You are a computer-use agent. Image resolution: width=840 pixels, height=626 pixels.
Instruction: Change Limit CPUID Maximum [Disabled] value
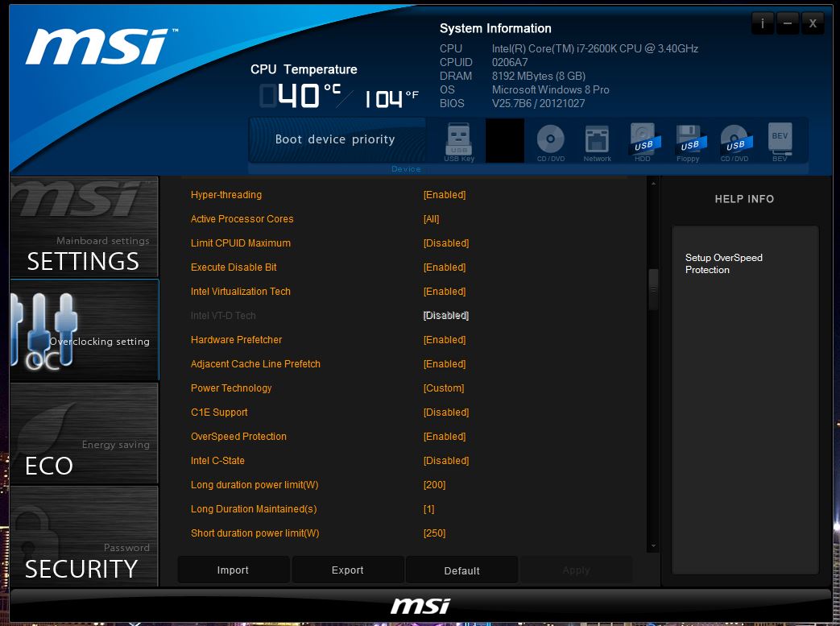(x=446, y=243)
